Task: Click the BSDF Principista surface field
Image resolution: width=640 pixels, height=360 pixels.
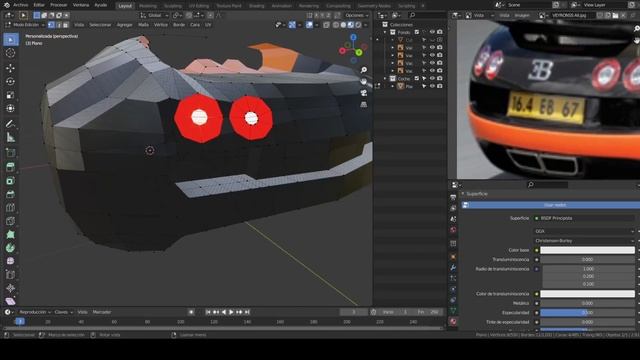Action: point(584,218)
